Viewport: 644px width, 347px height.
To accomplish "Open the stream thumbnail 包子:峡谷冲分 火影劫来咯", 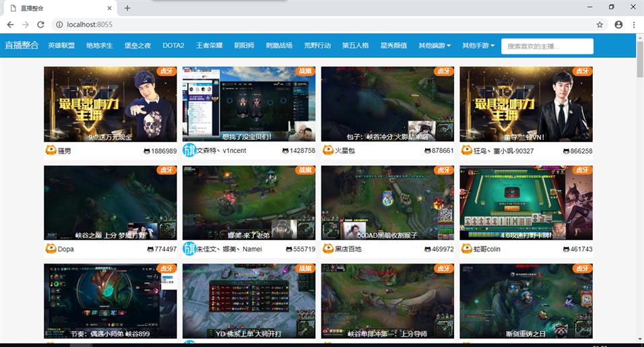I will pos(387,104).
